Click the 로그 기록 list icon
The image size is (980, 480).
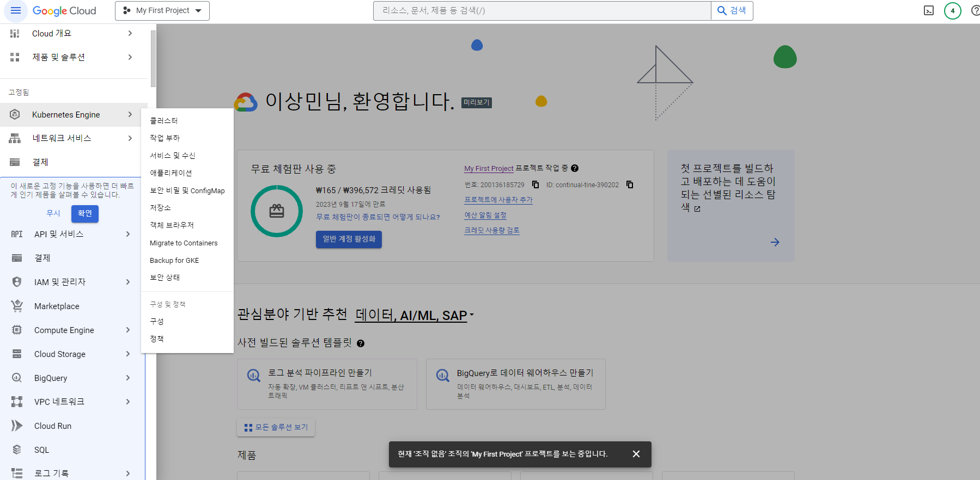pos(17,473)
